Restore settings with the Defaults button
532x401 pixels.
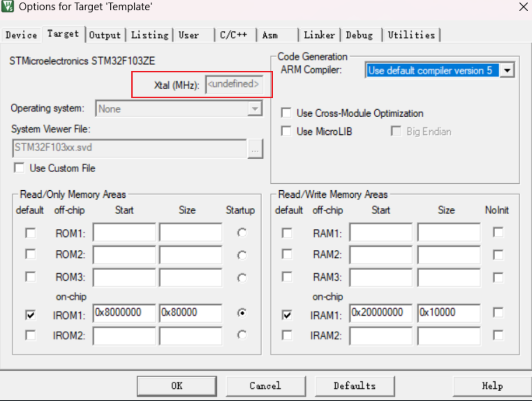tap(355, 386)
